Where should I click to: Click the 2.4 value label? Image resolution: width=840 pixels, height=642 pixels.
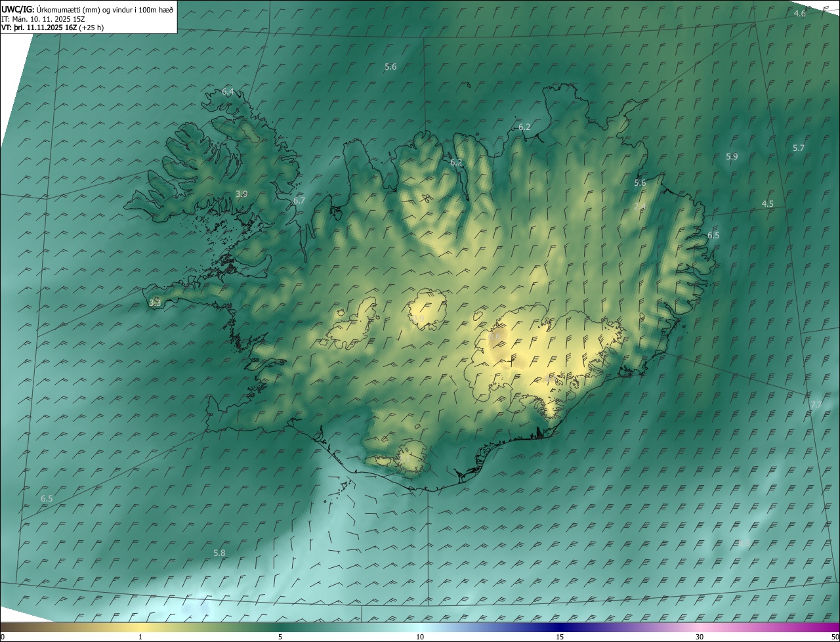click(640, 207)
